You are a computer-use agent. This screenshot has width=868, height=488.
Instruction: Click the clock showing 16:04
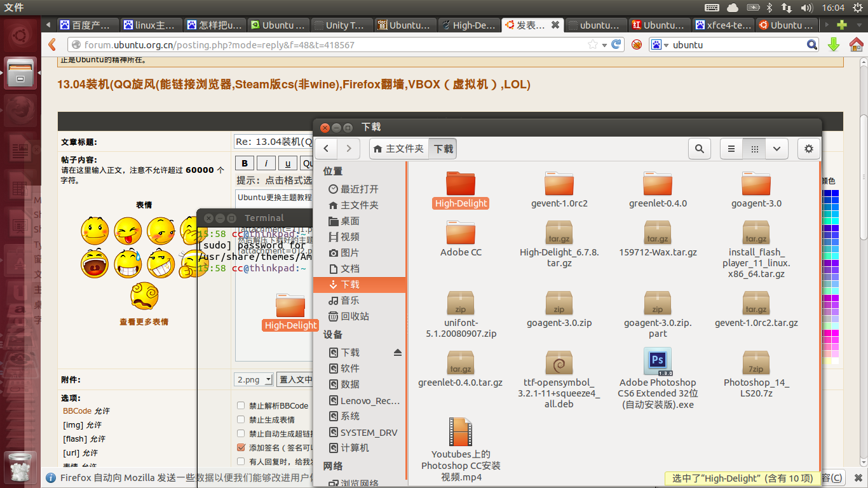[832, 8]
